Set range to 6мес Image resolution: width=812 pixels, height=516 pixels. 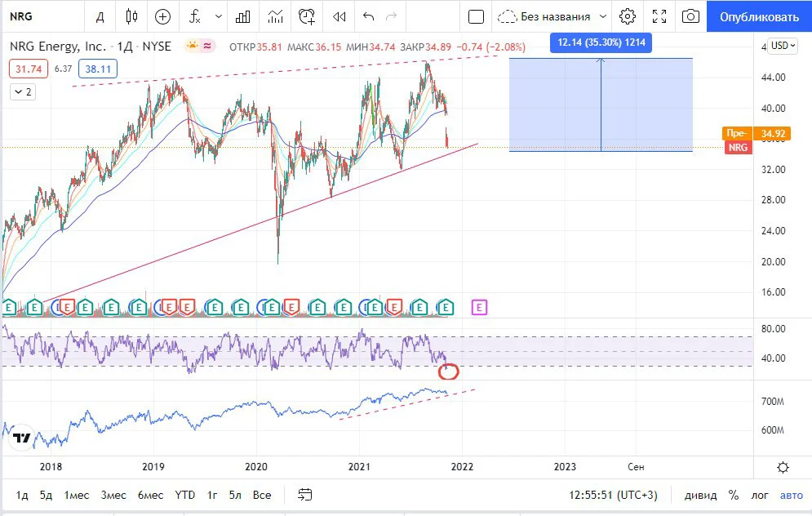tap(150, 495)
